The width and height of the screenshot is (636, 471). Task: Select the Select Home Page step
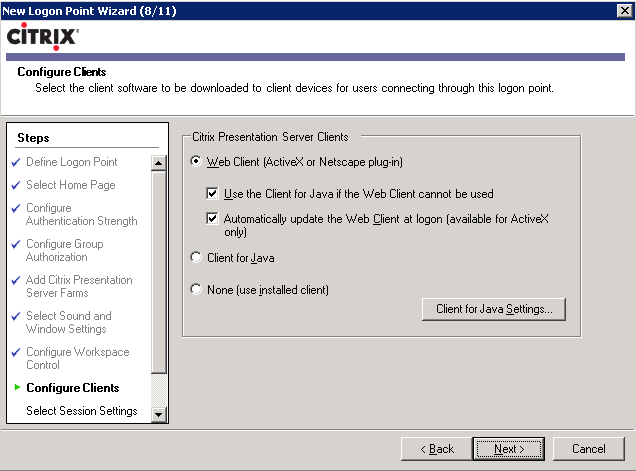tap(71, 185)
